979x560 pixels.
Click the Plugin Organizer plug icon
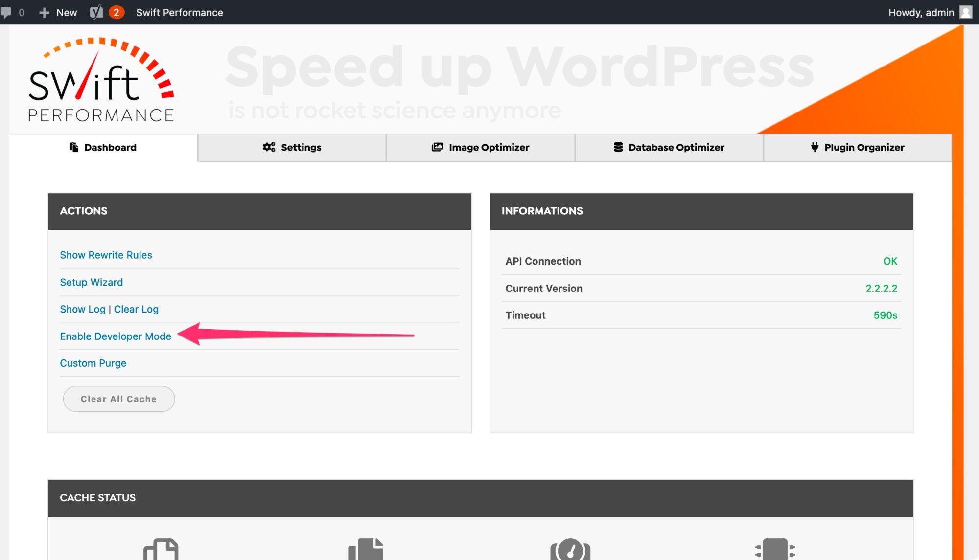click(814, 147)
